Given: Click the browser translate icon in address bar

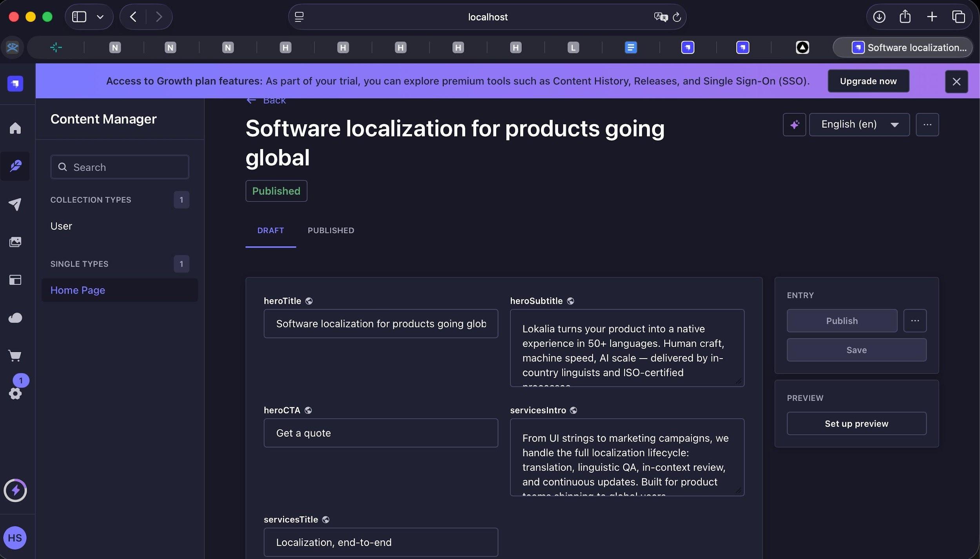Looking at the screenshot, I should (661, 17).
